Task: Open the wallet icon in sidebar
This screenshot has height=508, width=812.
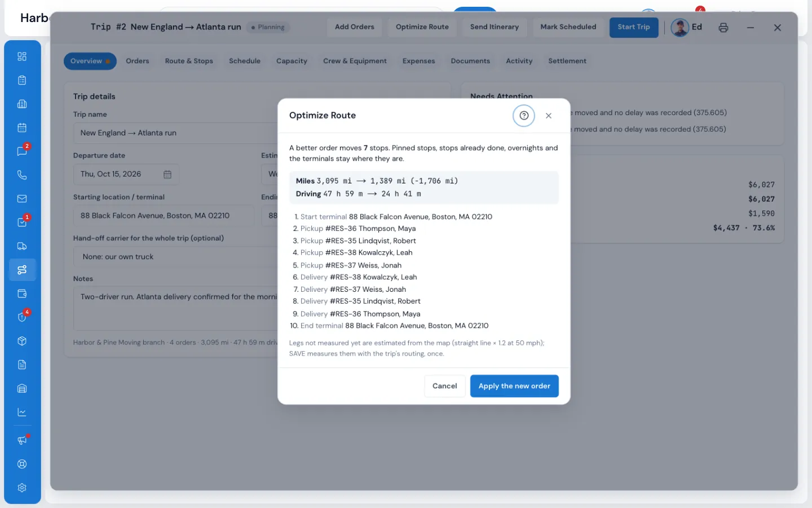Action: tap(22, 294)
